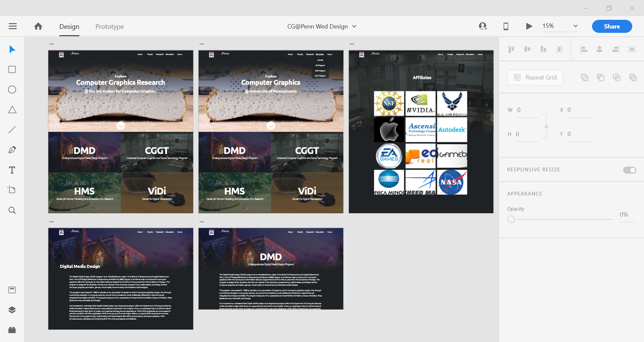Viewport: 644px width, 342px height.
Task: Align selected objects to left
Action: coord(584,49)
